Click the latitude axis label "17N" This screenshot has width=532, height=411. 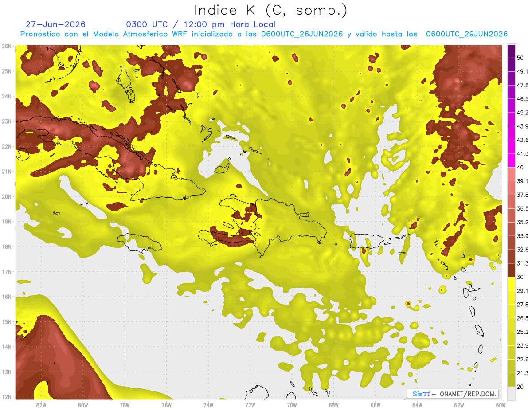[7, 271]
